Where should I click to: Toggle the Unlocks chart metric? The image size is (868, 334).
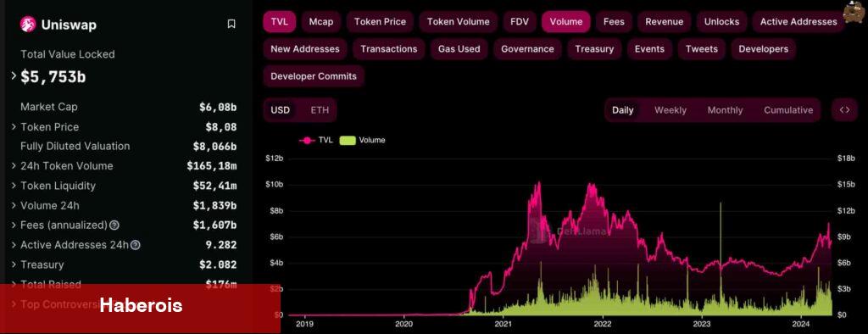point(721,21)
